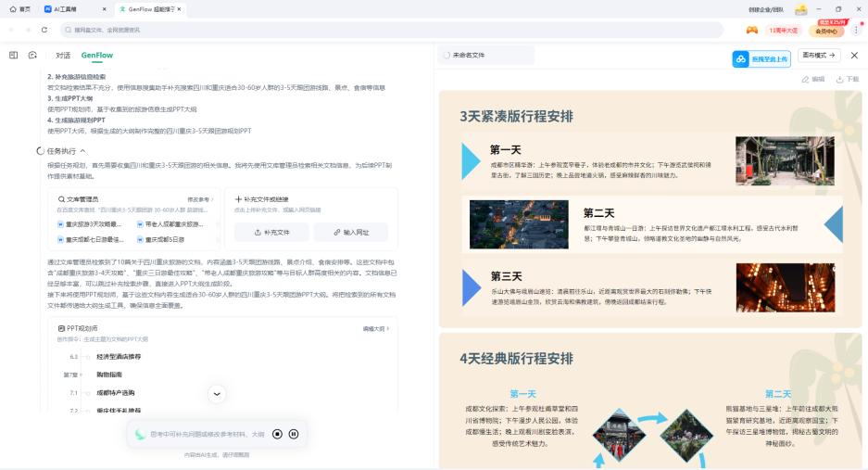Focus the top search bar field
This screenshot has height=470, width=868.
[x=392, y=30]
